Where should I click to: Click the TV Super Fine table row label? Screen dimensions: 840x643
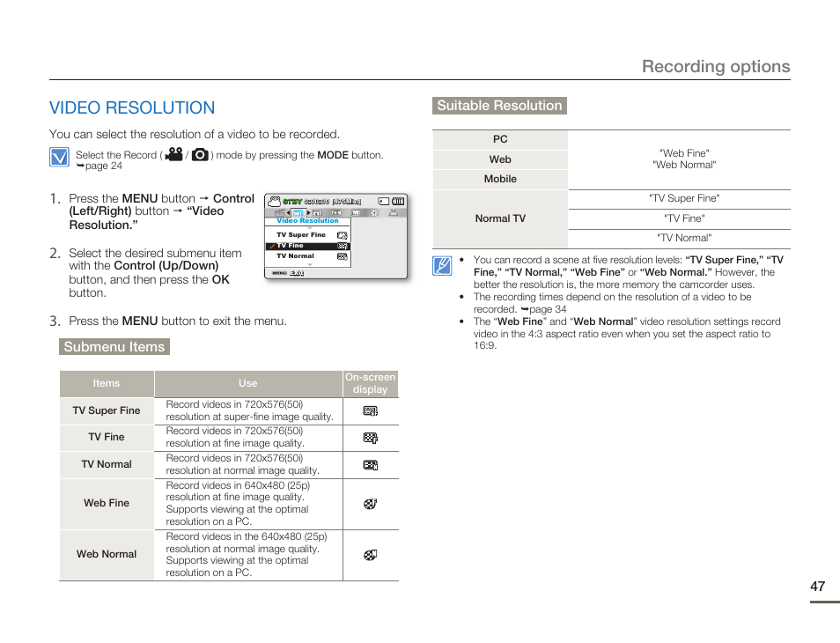click(x=106, y=410)
